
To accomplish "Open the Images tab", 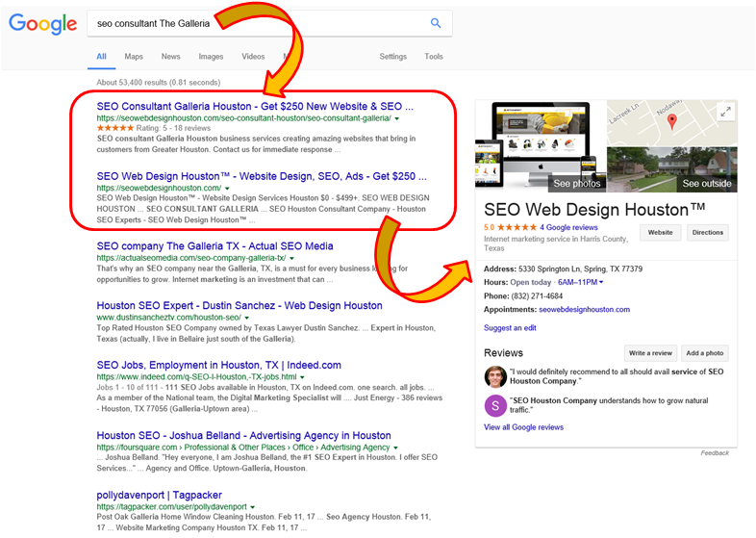I will tap(211, 57).
